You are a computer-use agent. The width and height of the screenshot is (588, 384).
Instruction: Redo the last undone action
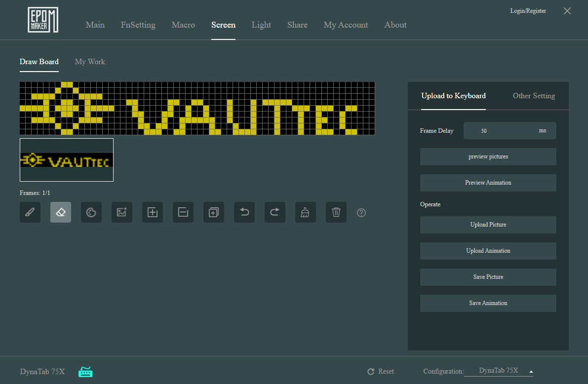pyautogui.click(x=275, y=212)
